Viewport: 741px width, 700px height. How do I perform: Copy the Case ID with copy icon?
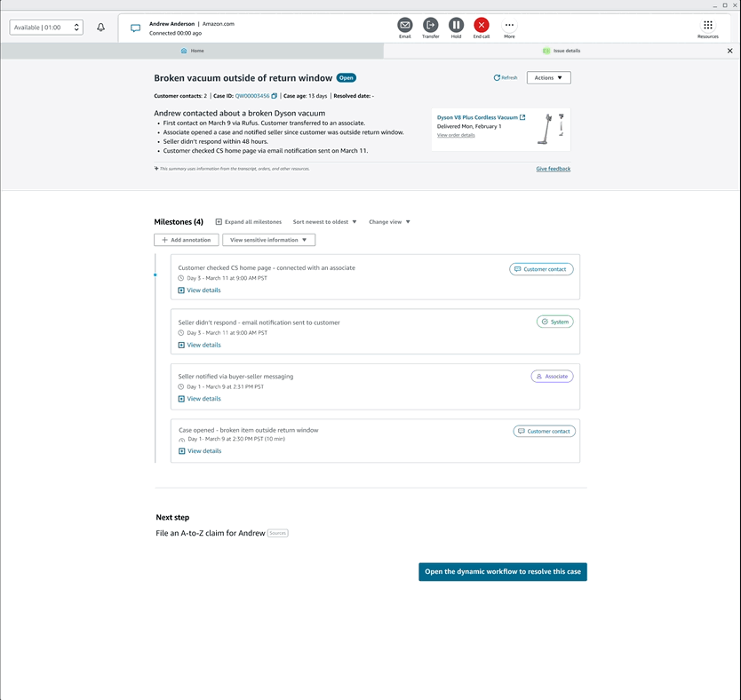274,96
